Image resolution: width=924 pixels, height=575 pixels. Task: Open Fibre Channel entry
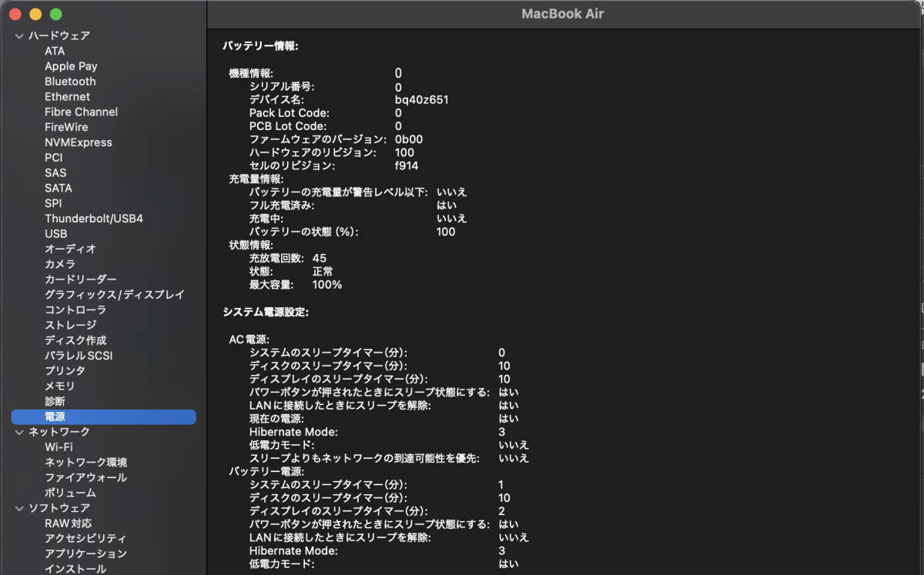(x=81, y=112)
